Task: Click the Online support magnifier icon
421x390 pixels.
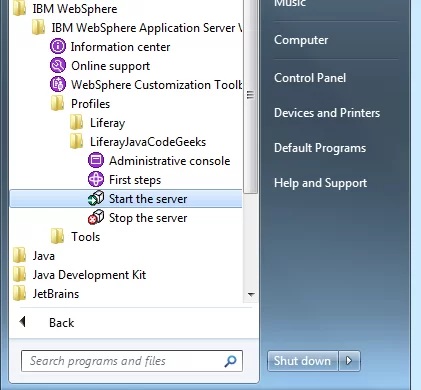Action: (58, 65)
